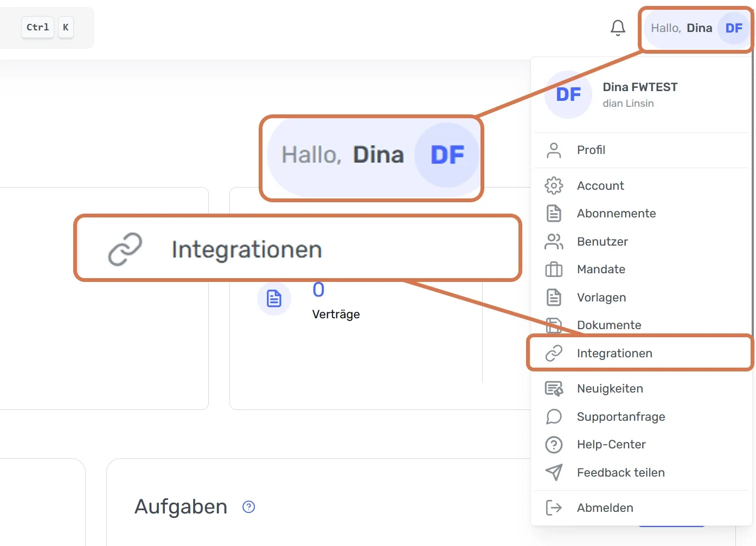Open Neuigkeiten in the menu

(x=641, y=389)
